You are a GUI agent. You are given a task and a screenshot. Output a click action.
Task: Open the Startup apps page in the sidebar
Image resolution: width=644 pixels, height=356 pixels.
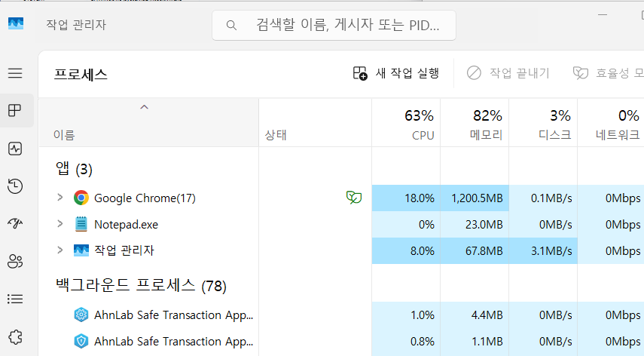tap(15, 223)
